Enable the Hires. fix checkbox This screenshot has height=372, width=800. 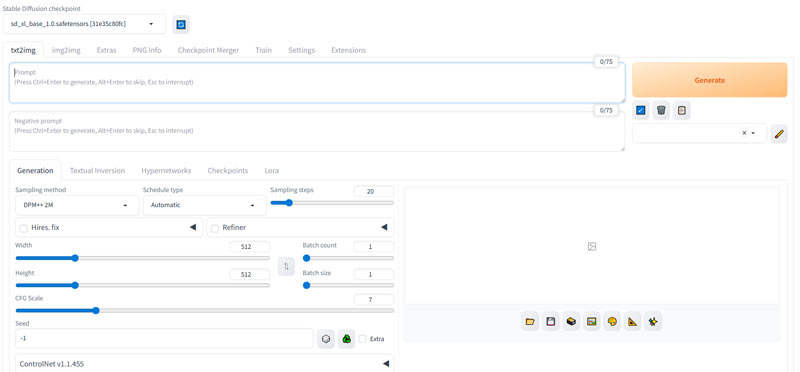tap(23, 228)
